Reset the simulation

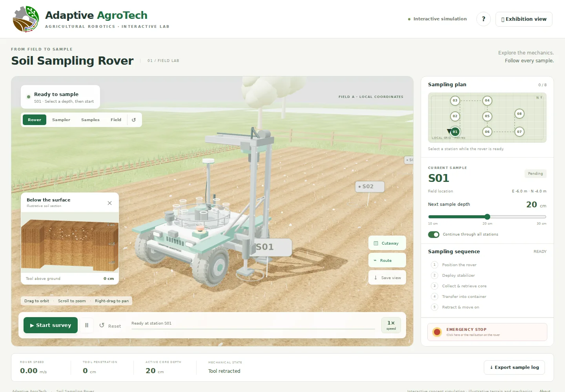click(110, 325)
